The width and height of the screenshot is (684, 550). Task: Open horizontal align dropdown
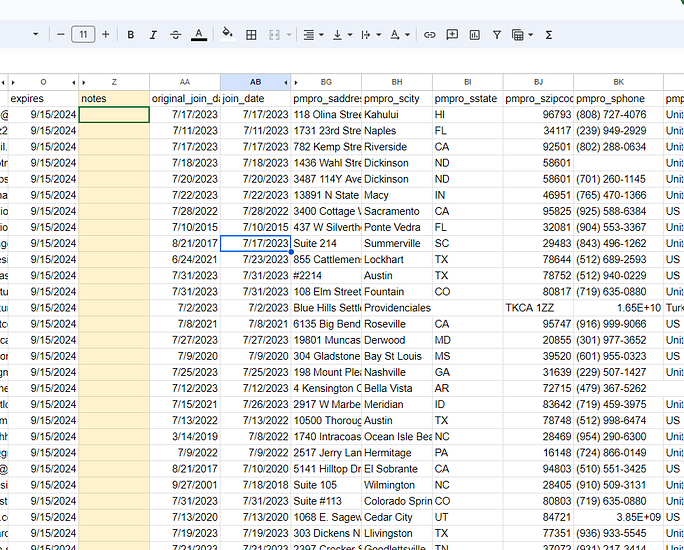(314, 35)
